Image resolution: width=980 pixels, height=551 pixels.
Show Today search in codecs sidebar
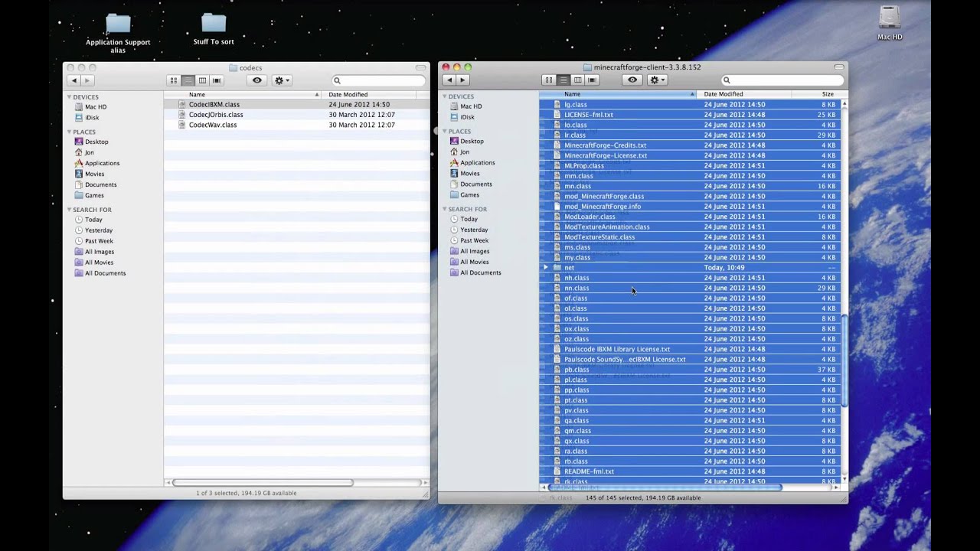click(93, 220)
